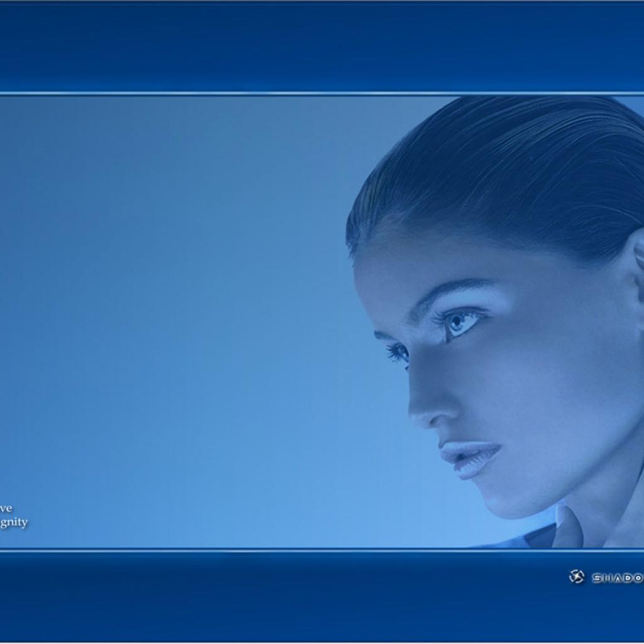The height and width of the screenshot is (644, 644).
Task: Click the woman's fully visible eye
Action: 460,321
